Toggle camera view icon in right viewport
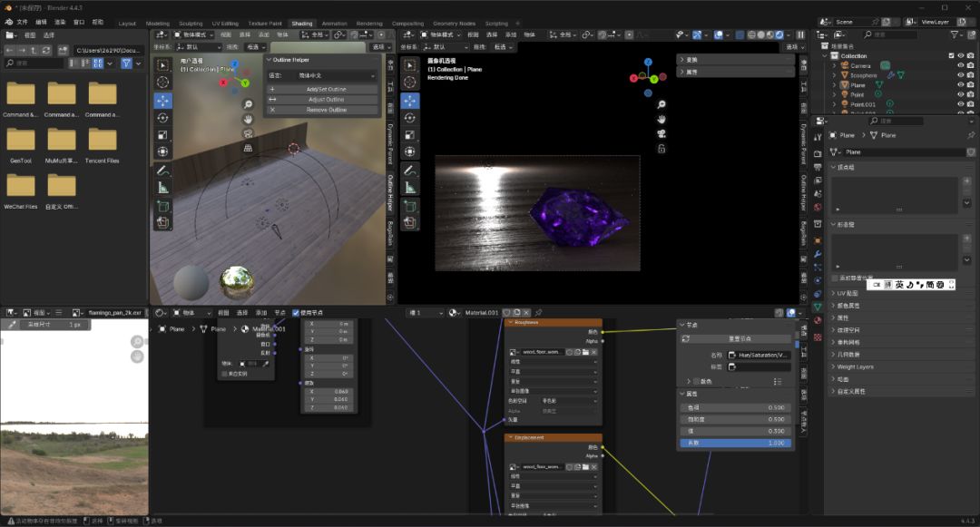 coord(662,133)
